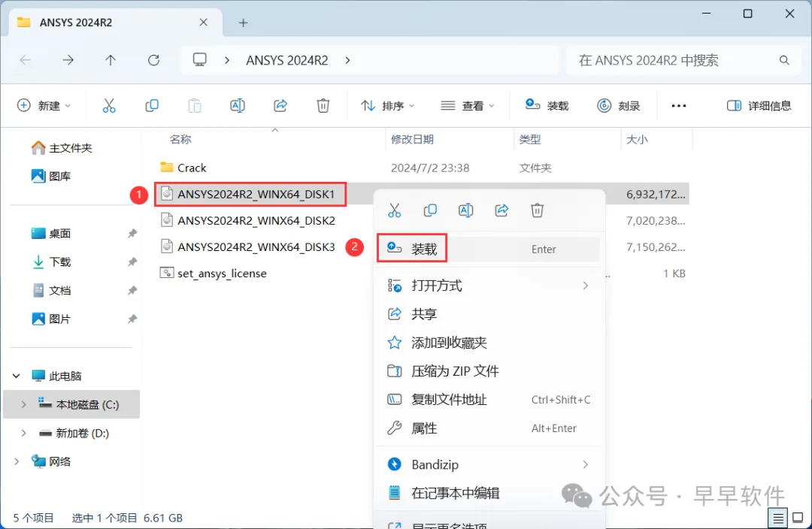Image resolution: width=812 pixels, height=529 pixels.
Task: Select ANSYS2024R2_WINX64_DISK3 file
Action: point(247,247)
